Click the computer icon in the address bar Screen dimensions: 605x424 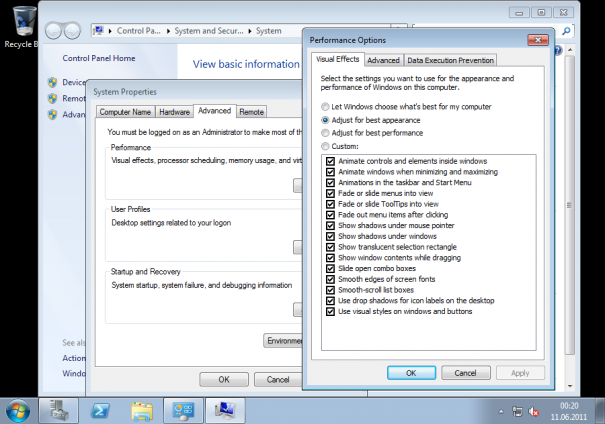coord(99,30)
